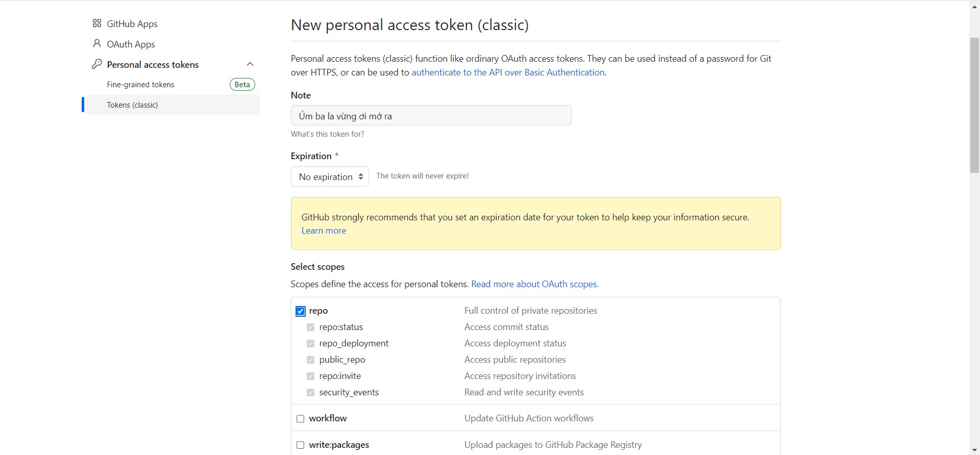Toggle the repo:status checkbox
The height and width of the screenshot is (455, 980).
tap(310, 327)
